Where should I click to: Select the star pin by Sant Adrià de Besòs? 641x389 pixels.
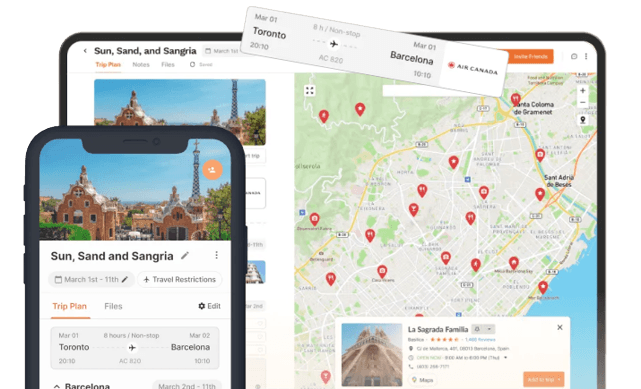point(540,194)
